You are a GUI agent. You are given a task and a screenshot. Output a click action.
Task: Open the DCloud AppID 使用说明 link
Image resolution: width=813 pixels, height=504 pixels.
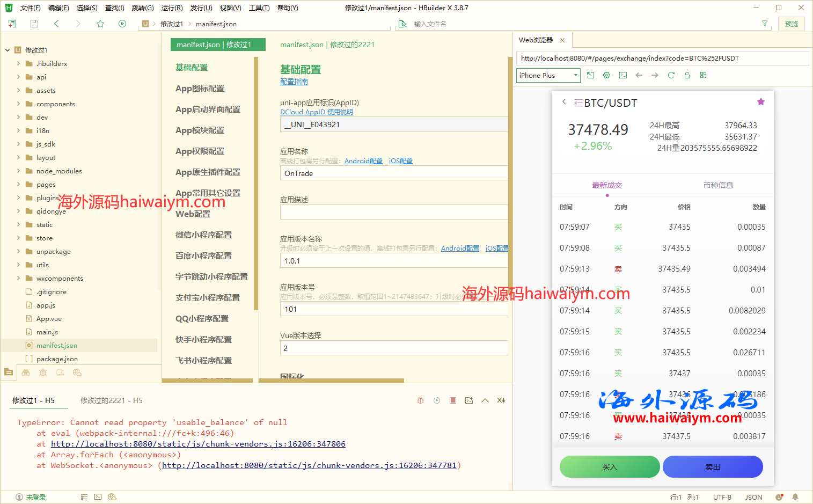click(317, 112)
